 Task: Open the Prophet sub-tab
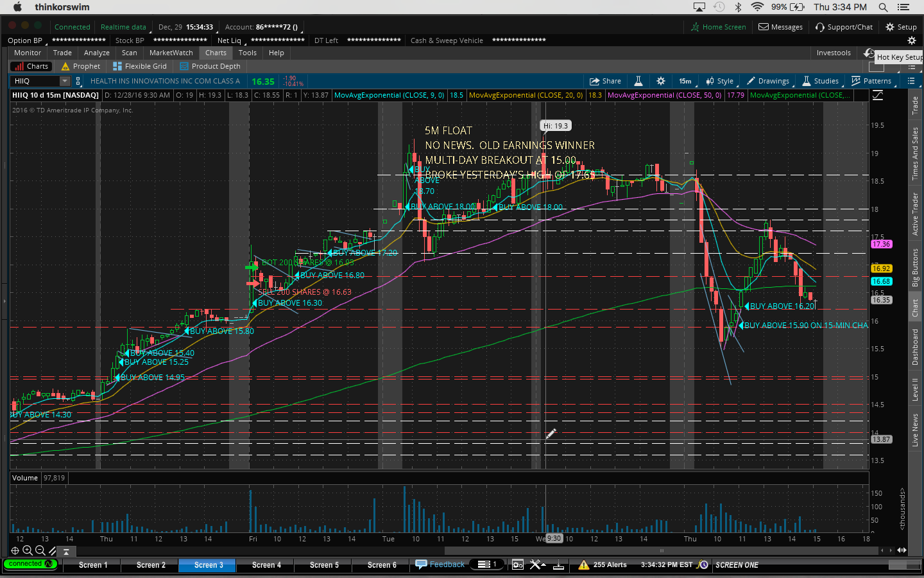pos(81,66)
